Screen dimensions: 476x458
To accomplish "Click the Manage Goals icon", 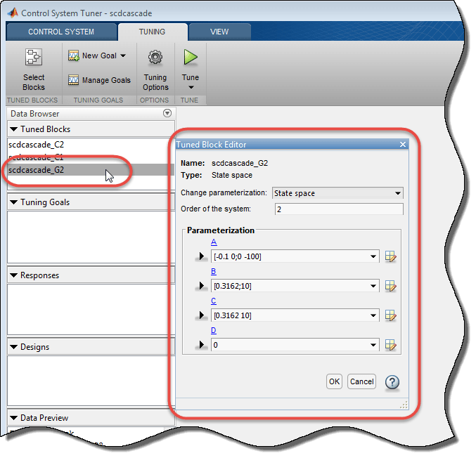I will pyautogui.click(x=73, y=80).
